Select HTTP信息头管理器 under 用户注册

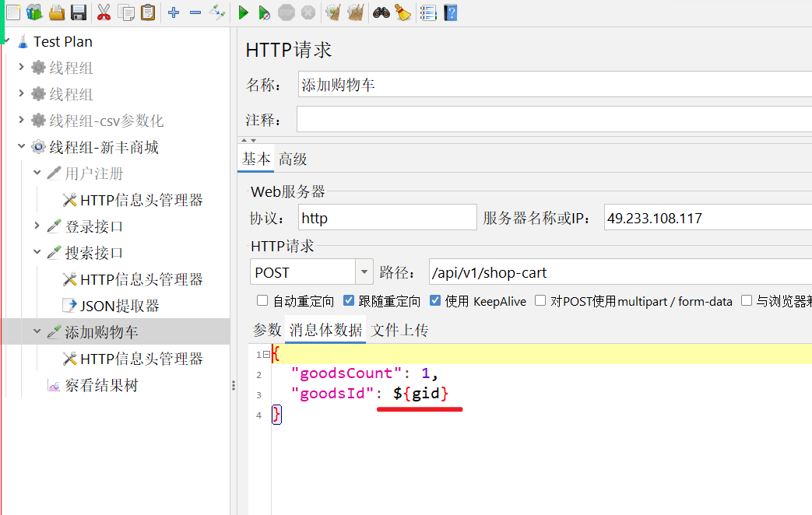[x=142, y=200]
